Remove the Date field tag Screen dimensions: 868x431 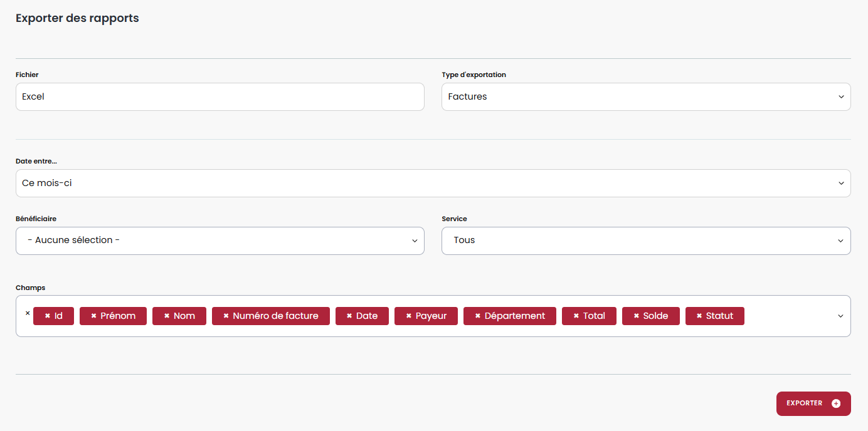coord(349,316)
